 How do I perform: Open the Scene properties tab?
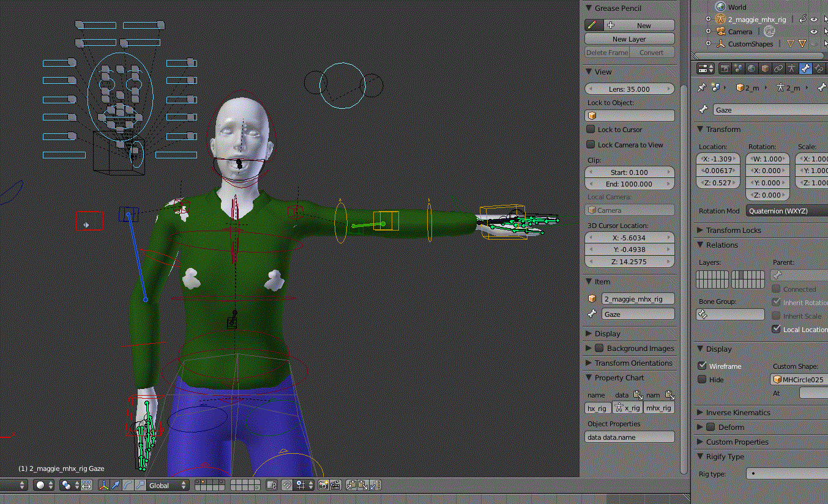pos(739,69)
